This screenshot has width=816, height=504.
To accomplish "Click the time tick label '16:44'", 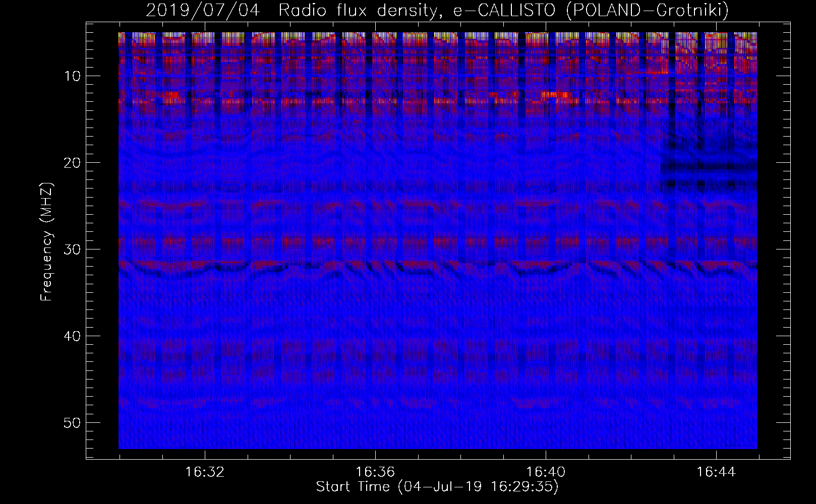I will [716, 472].
